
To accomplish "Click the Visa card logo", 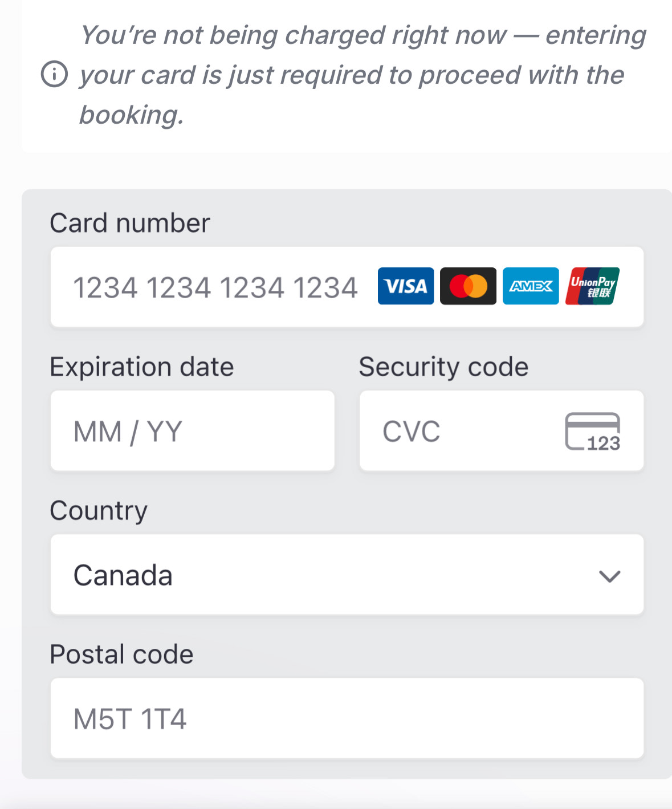I will coord(405,286).
